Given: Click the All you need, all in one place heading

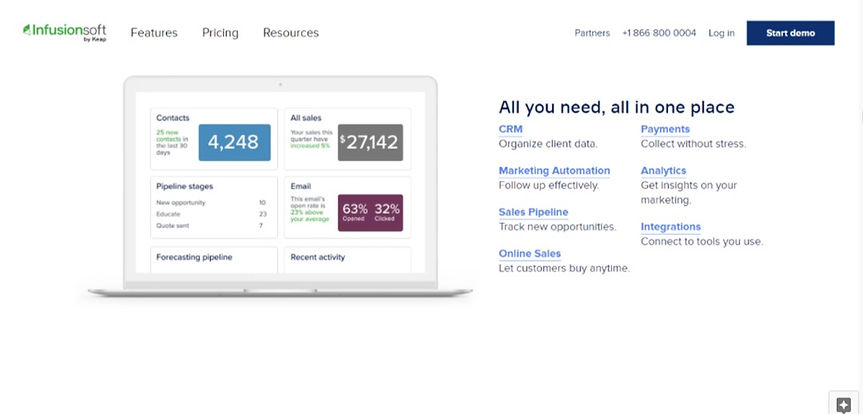Looking at the screenshot, I should click(x=616, y=107).
